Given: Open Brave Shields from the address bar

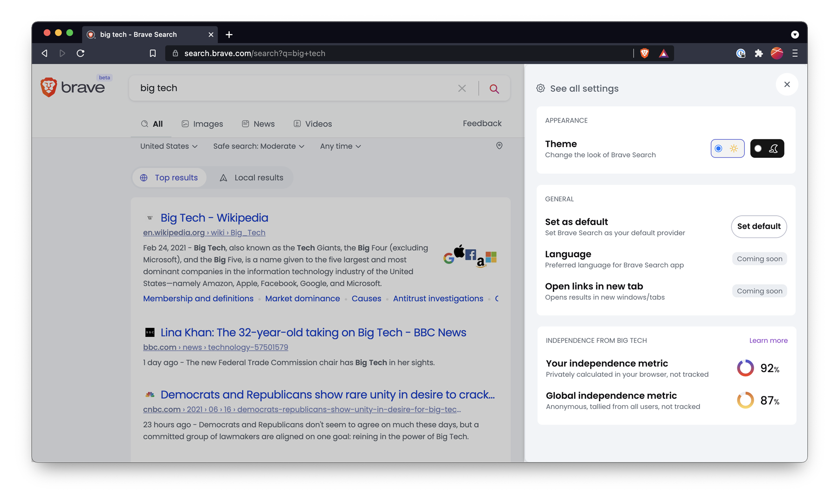Looking at the screenshot, I should [644, 53].
